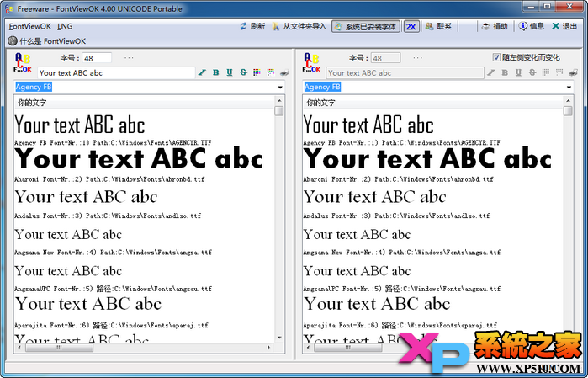Toggle the 2X dual view button
Image resolution: width=588 pixels, height=378 pixels.
pyautogui.click(x=411, y=27)
